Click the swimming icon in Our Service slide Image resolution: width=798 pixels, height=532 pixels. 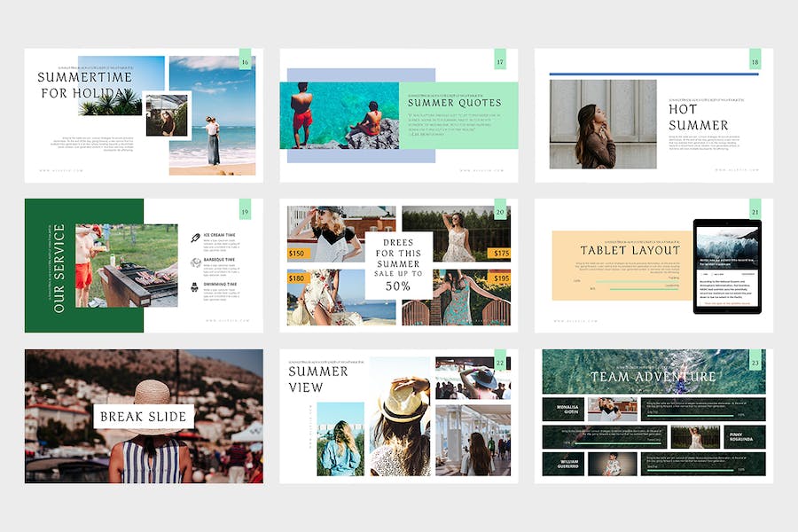click(194, 287)
